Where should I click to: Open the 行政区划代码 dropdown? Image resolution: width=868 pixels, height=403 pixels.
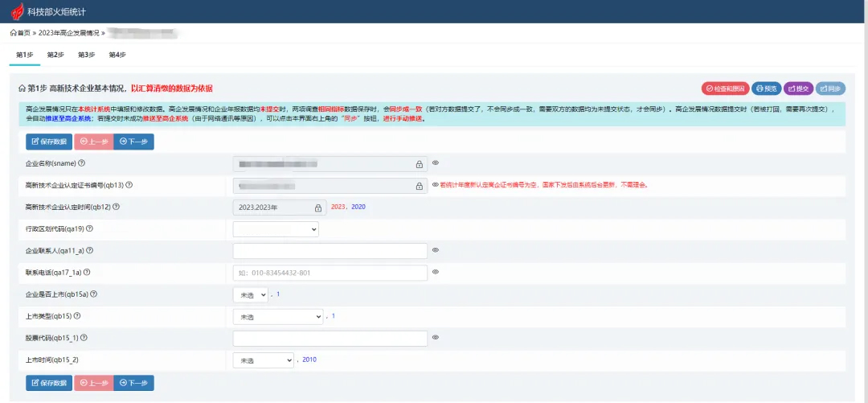tap(276, 229)
